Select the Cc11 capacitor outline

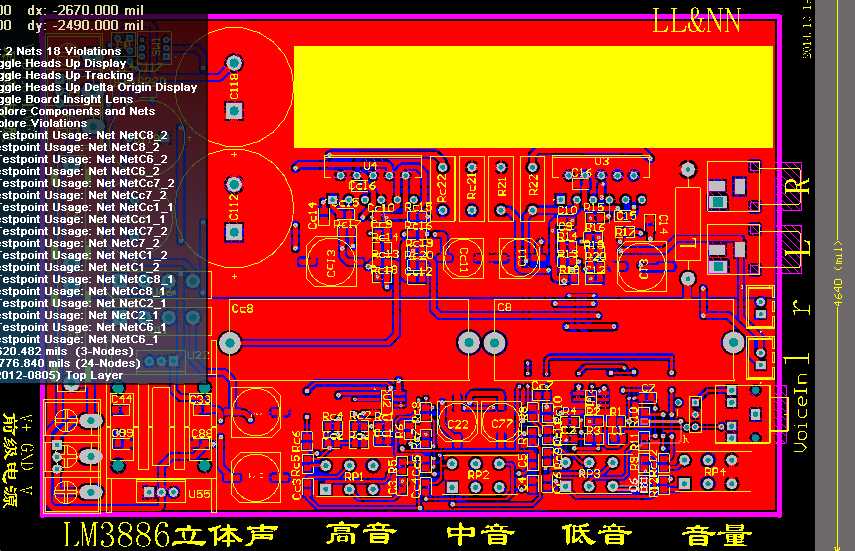tap(463, 259)
